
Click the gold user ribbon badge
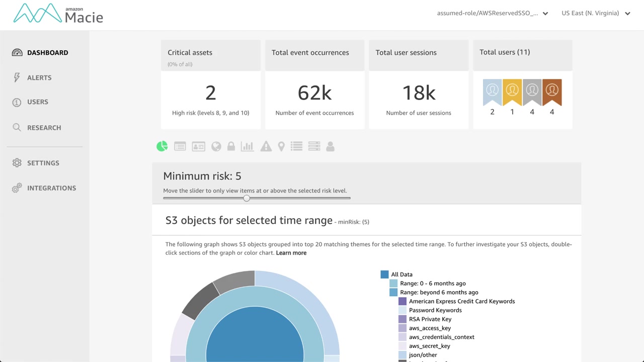(512, 92)
